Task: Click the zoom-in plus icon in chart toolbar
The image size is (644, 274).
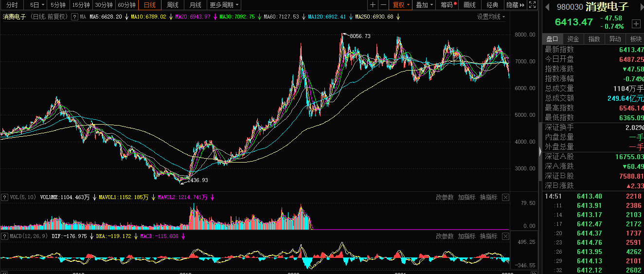Action: (x=373, y=5)
